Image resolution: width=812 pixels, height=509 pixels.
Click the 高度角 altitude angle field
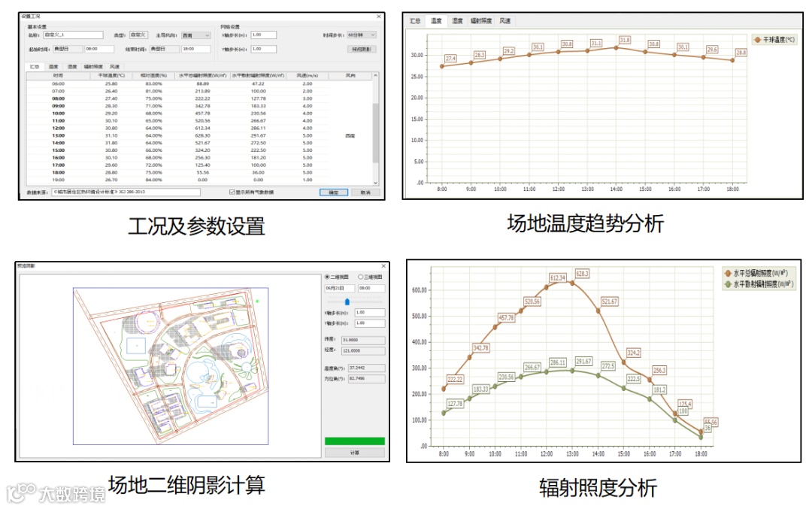367,368
